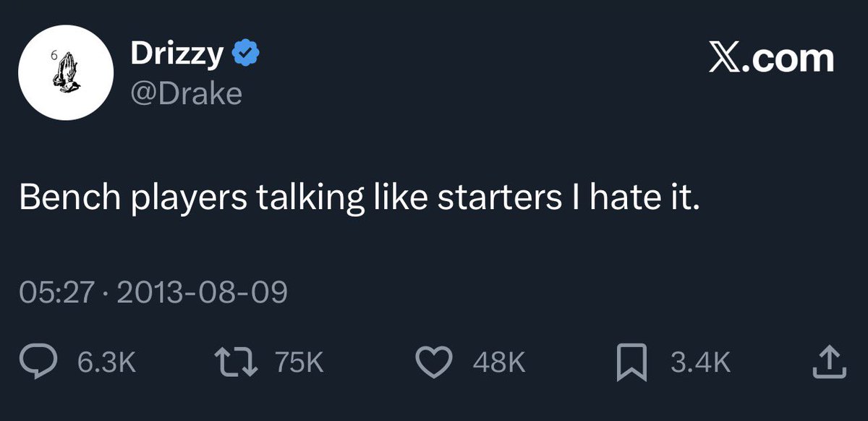Click the 3.4K bookmarks count
Viewport: 868px width, 421px height.
tap(700, 362)
